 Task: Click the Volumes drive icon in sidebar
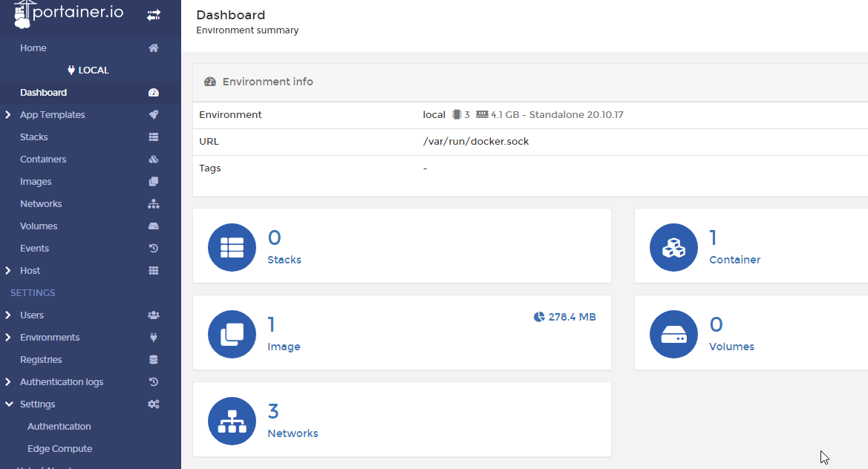click(154, 226)
